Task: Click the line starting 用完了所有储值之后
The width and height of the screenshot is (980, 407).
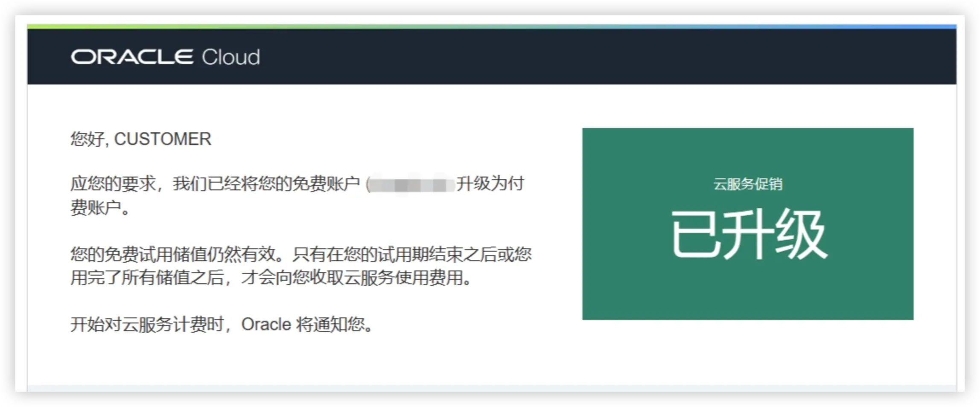Action: [x=271, y=278]
